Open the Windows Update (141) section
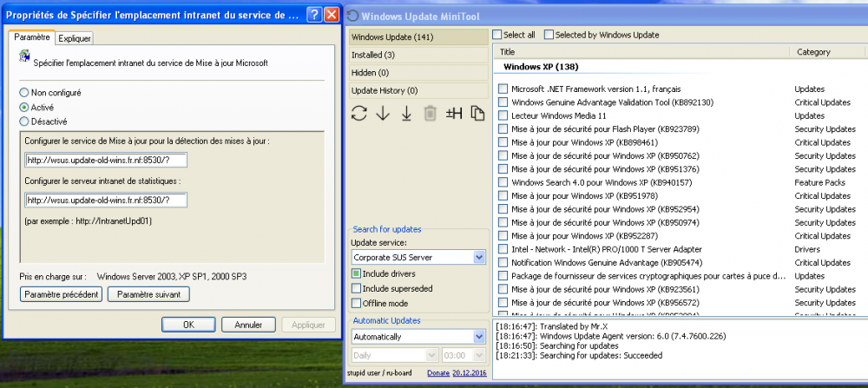The width and height of the screenshot is (868, 388). [x=418, y=37]
